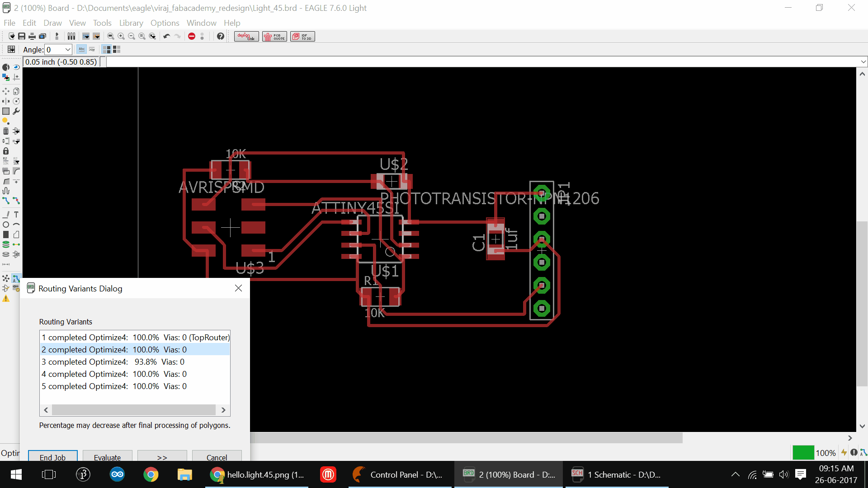Click the Evaluate button
The image size is (868, 488).
tap(107, 457)
